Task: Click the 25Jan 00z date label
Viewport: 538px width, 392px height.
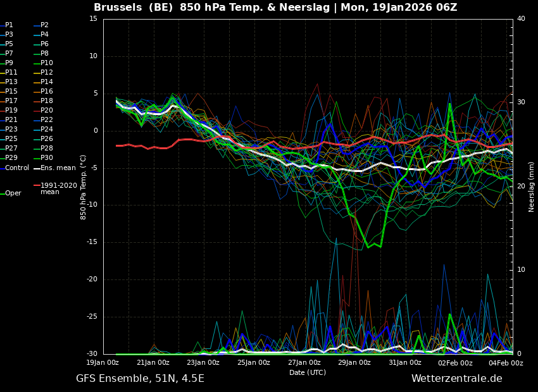Action: coord(253,363)
